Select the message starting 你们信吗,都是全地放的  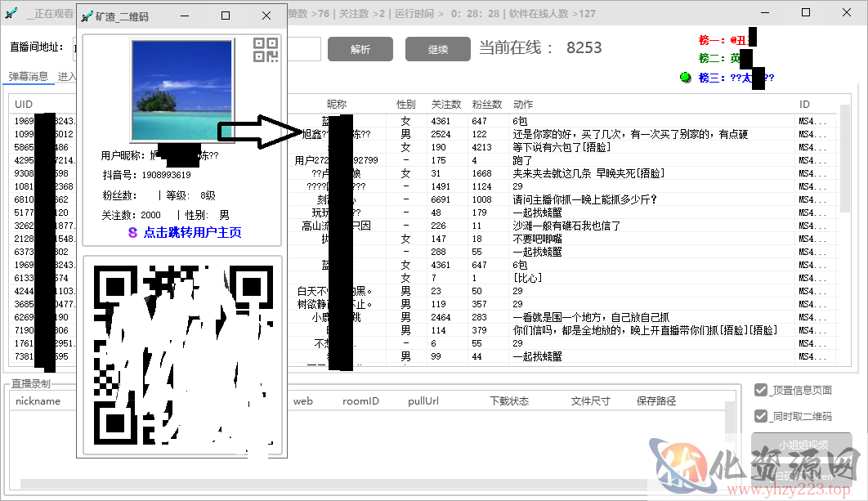tap(646, 330)
